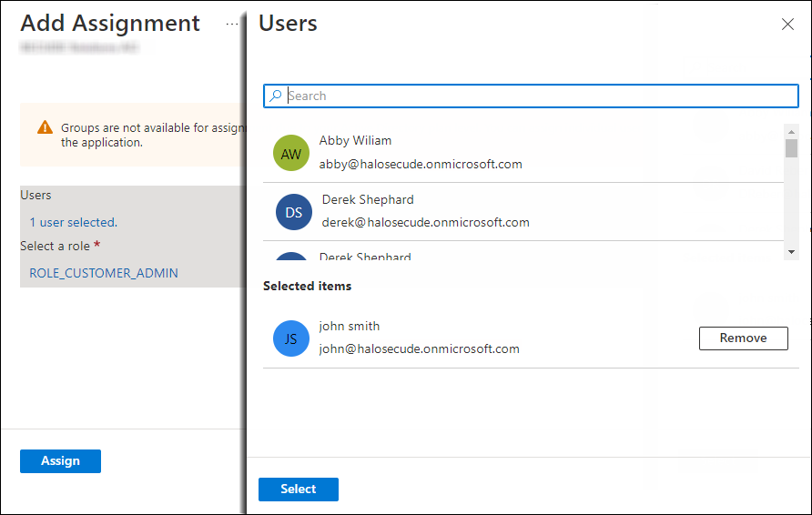Click the DS avatar for Derek Shephard
The image size is (812, 515).
click(294, 212)
